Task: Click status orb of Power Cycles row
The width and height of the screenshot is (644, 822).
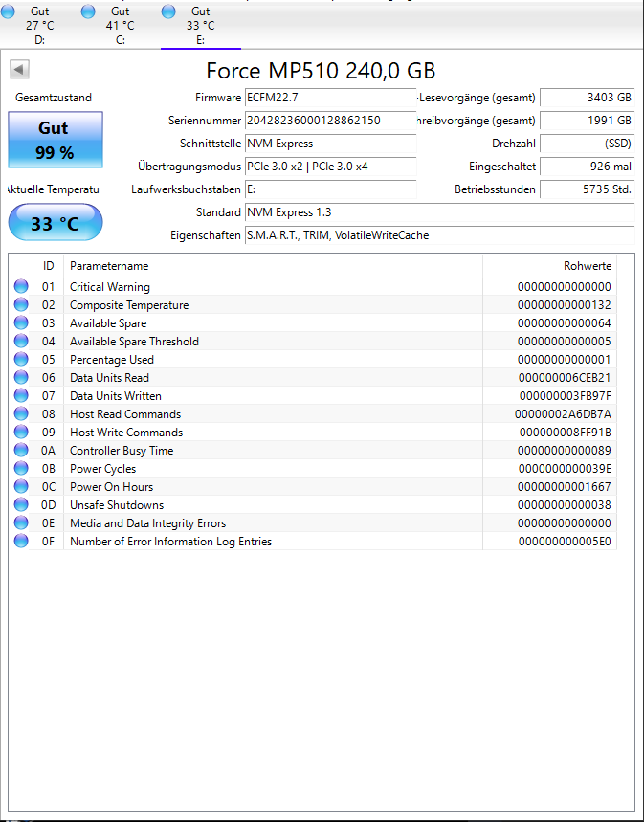Action: point(21,468)
